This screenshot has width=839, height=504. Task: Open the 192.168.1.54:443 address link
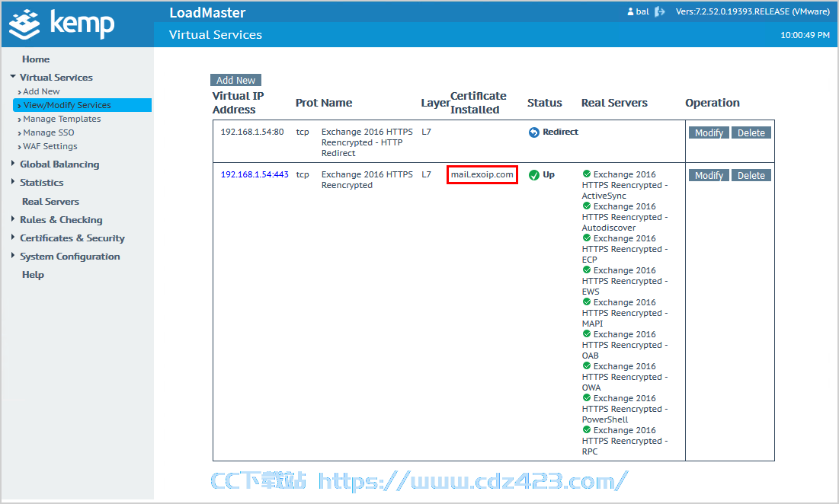click(255, 175)
